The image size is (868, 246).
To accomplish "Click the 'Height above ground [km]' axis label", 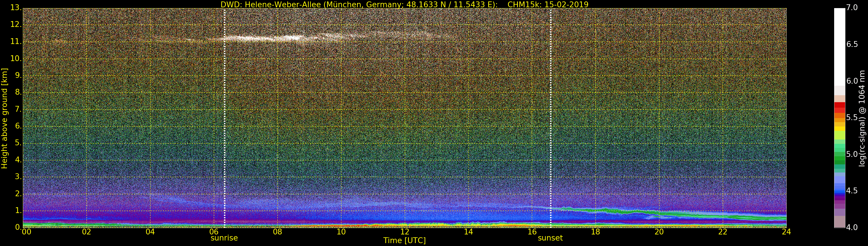I will (4, 118).
